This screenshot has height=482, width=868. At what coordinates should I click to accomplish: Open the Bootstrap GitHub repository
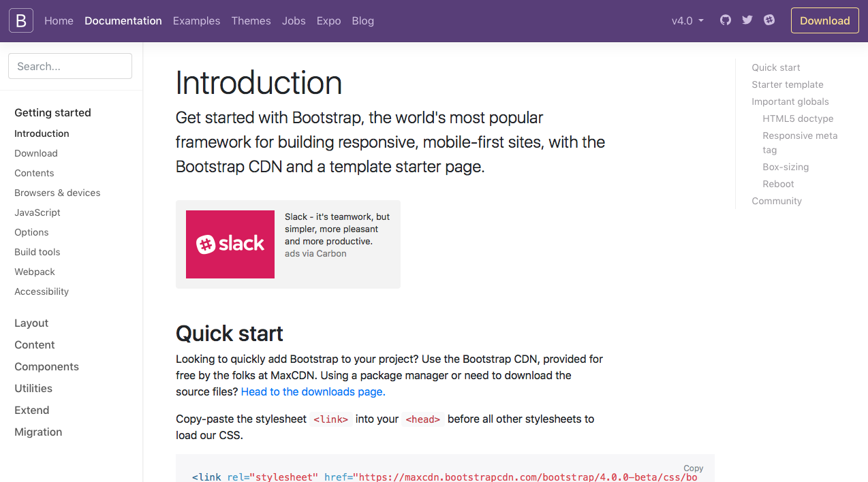point(725,20)
